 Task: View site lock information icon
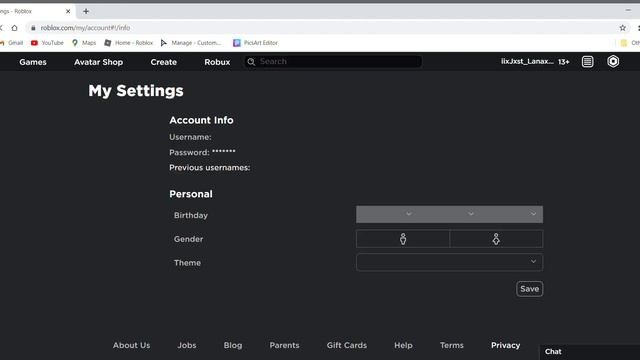(x=33, y=28)
